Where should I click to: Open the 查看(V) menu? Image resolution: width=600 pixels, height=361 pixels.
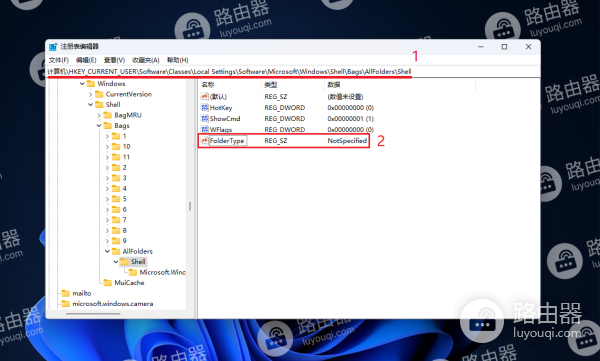[114, 60]
